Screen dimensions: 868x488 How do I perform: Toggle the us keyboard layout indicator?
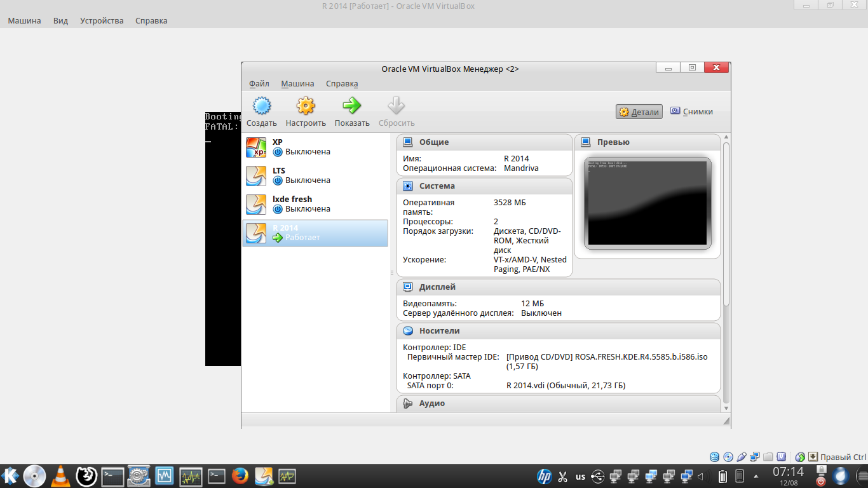coord(580,476)
